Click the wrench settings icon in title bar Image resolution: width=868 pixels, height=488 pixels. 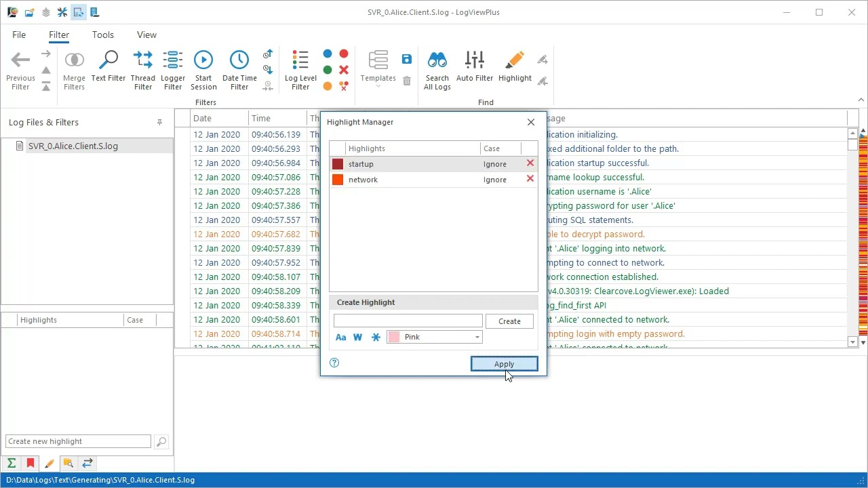click(x=62, y=12)
